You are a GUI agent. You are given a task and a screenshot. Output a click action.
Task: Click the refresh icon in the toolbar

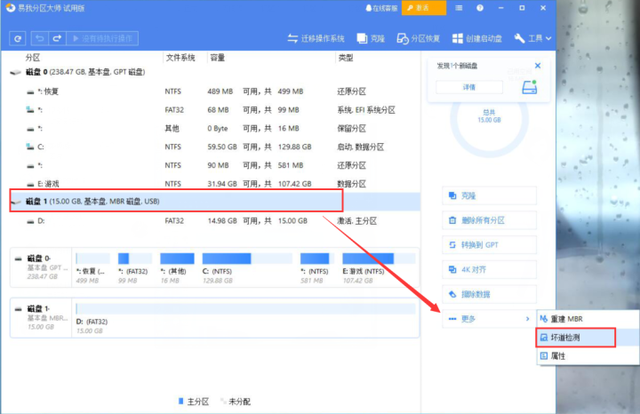[x=18, y=38]
